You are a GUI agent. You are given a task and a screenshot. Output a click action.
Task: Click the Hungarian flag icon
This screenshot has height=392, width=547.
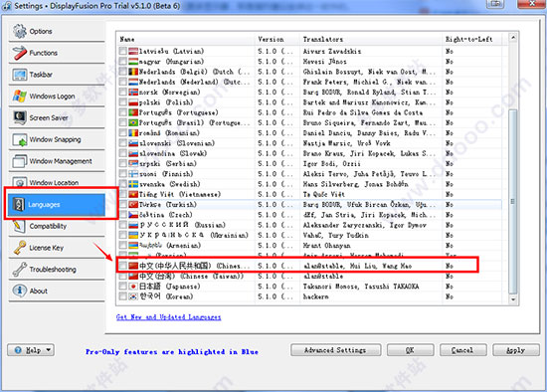(x=133, y=62)
